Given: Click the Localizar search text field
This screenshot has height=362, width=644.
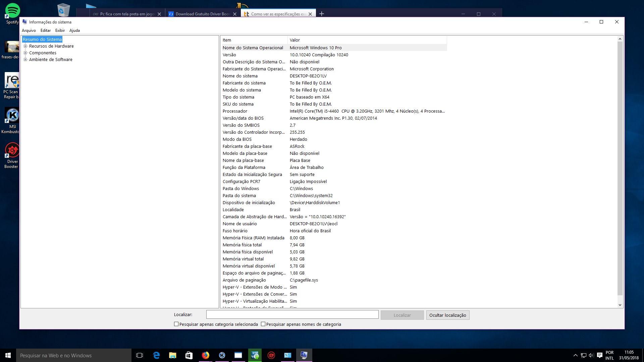Looking at the screenshot, I should pos(292,314).
